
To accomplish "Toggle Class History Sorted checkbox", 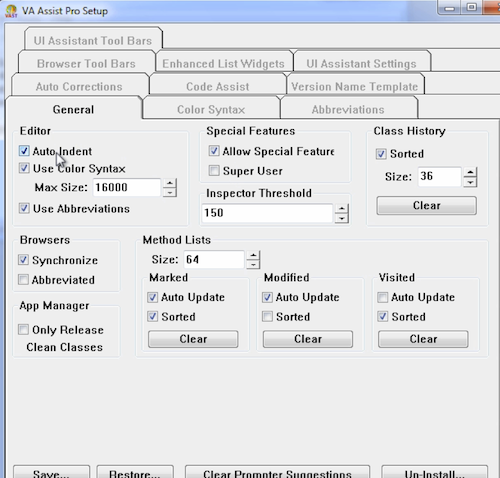I will coord(381,154).
